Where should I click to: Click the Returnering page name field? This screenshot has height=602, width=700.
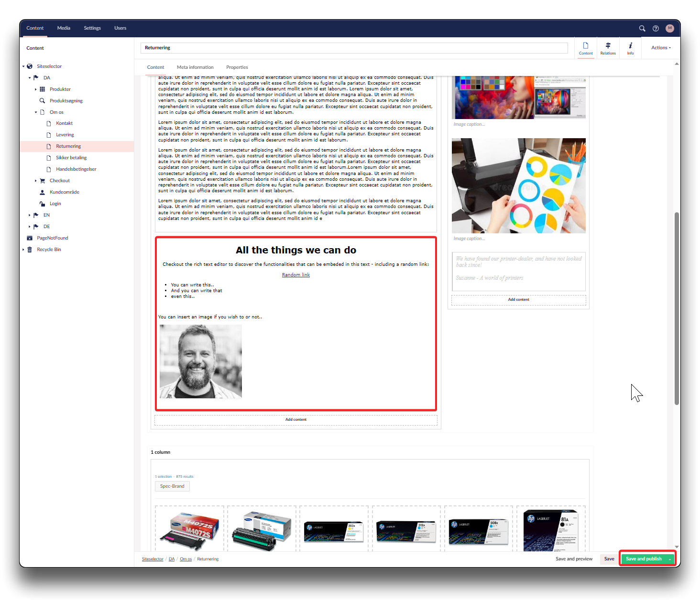point(354,48)
